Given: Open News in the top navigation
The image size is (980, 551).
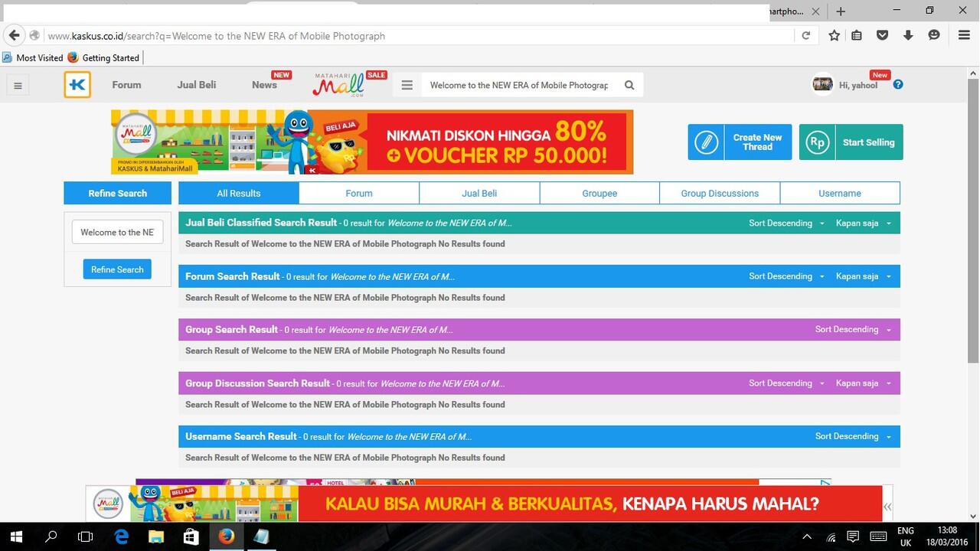Looking at the screenshot, I should pyautogui.click(x=264, y=85).
